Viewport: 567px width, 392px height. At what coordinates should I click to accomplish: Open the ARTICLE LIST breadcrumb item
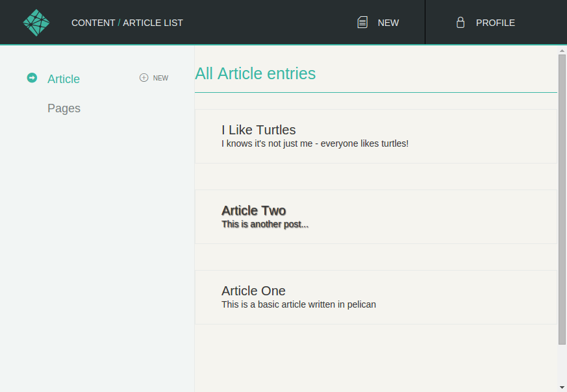pyautogui.click(x=153, y=22)
